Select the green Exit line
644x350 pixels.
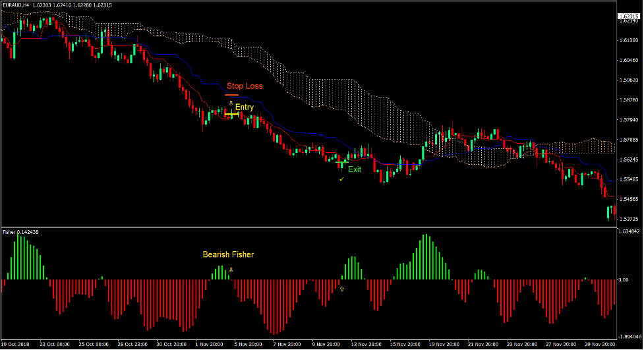(341, 162)
